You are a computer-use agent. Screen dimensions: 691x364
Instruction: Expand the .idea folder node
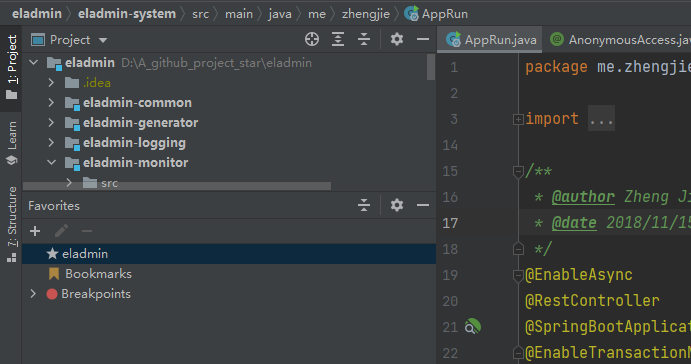click(51, 82)
